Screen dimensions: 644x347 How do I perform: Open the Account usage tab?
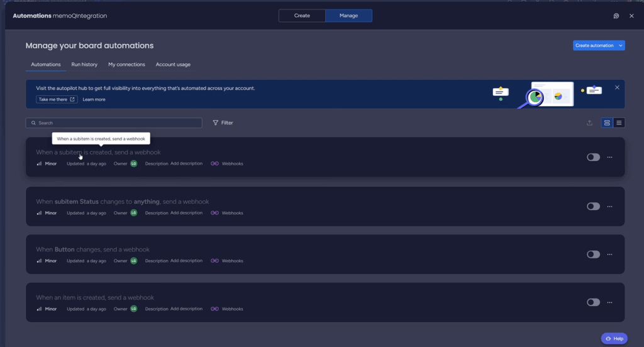click(173, 64)
